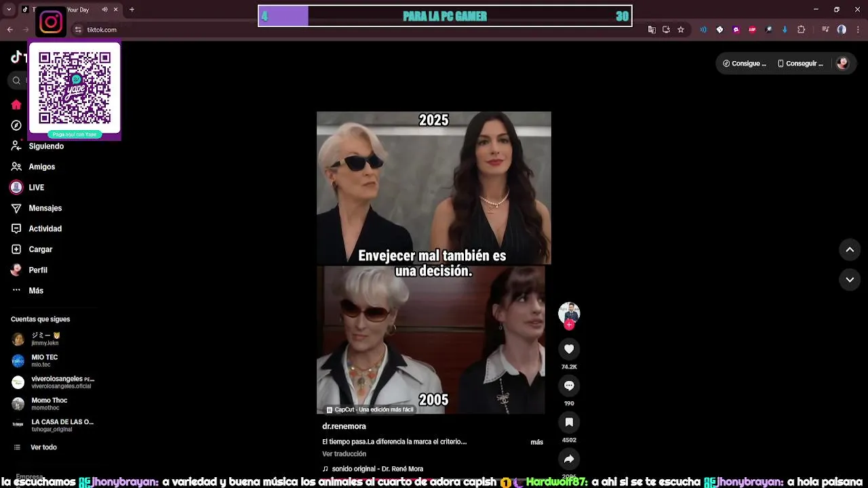868x488 pixels.
Task: Pause the playing TikTok video
Action: tap(433, 262)
